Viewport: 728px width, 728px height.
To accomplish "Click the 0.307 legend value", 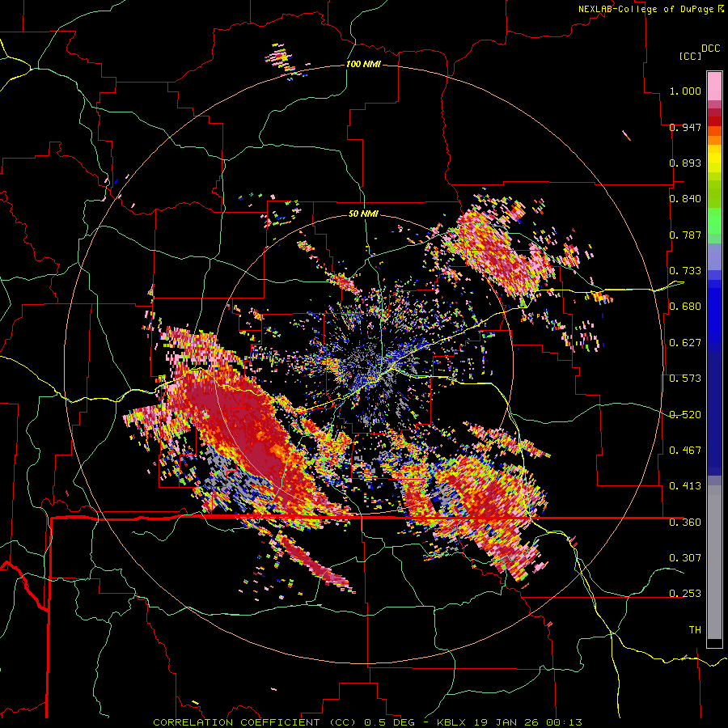I will click(685, 557).
